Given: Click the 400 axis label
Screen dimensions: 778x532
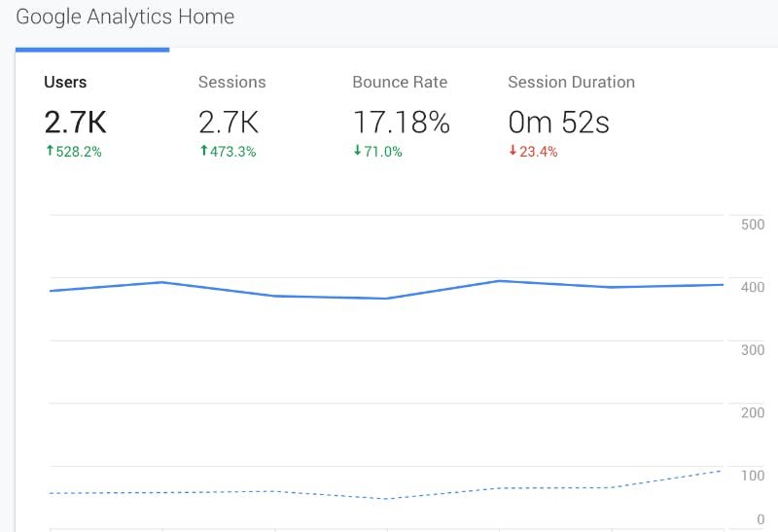Looking at the screenshot, I should coord(752,287).
